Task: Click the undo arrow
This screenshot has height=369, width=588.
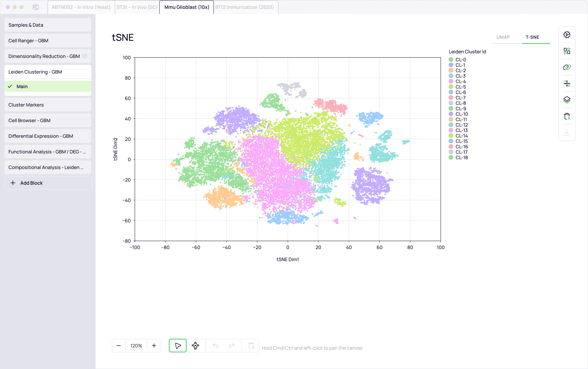Action: pos(215,346)
